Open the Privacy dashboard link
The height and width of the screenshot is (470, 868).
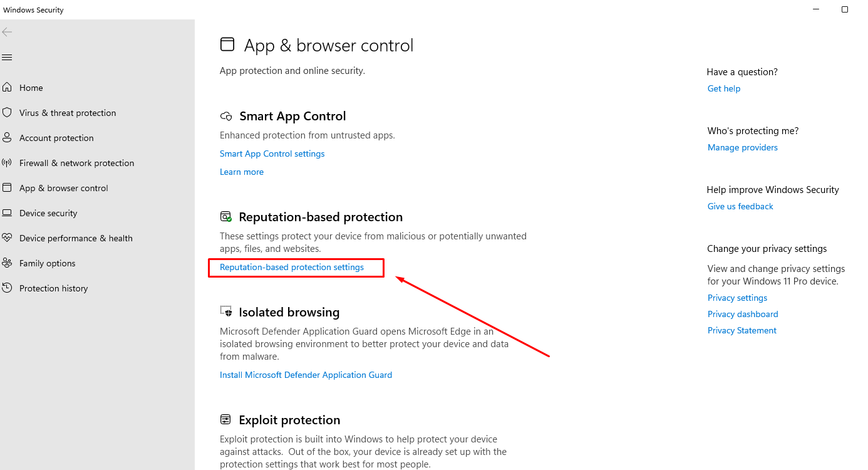742,314
